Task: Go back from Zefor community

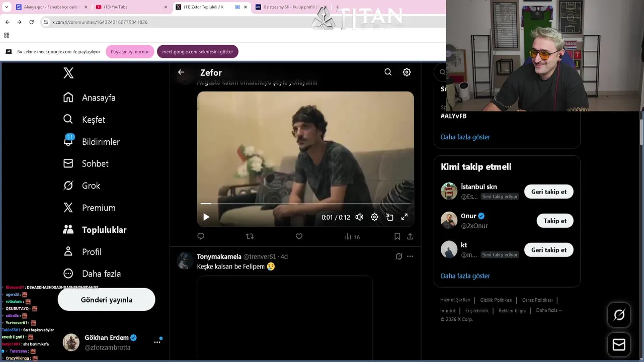Action: tap(181, 72)
